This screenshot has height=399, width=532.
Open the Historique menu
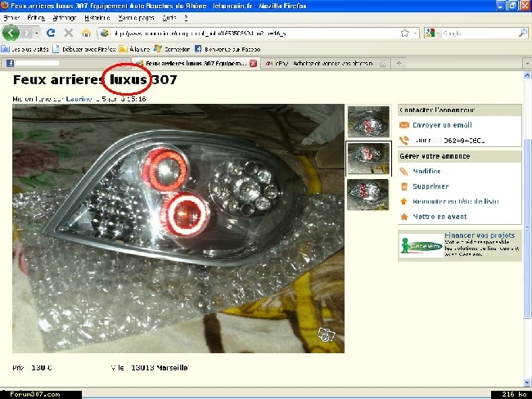[x=97, y=18]
